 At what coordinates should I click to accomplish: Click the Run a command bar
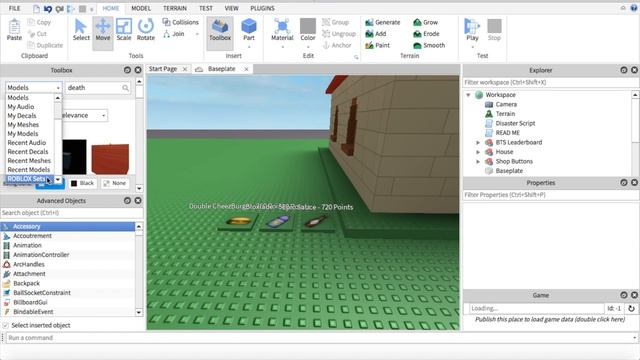click(319, 338)
